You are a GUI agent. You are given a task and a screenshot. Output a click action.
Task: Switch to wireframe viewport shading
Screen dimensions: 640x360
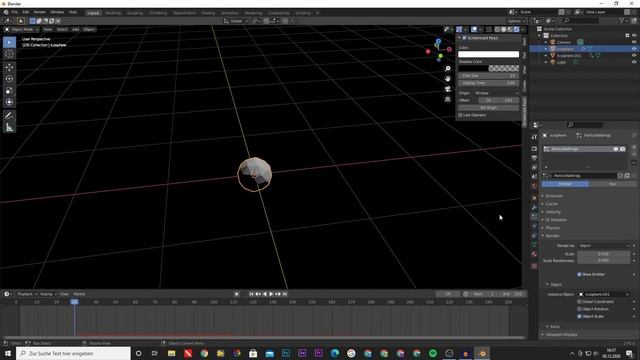point(497,29)
